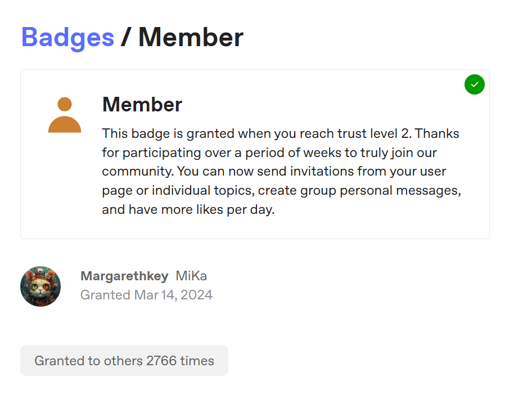Click the bold Member title inside the card
The image size is (532, 408).
(x=142, y=104)
